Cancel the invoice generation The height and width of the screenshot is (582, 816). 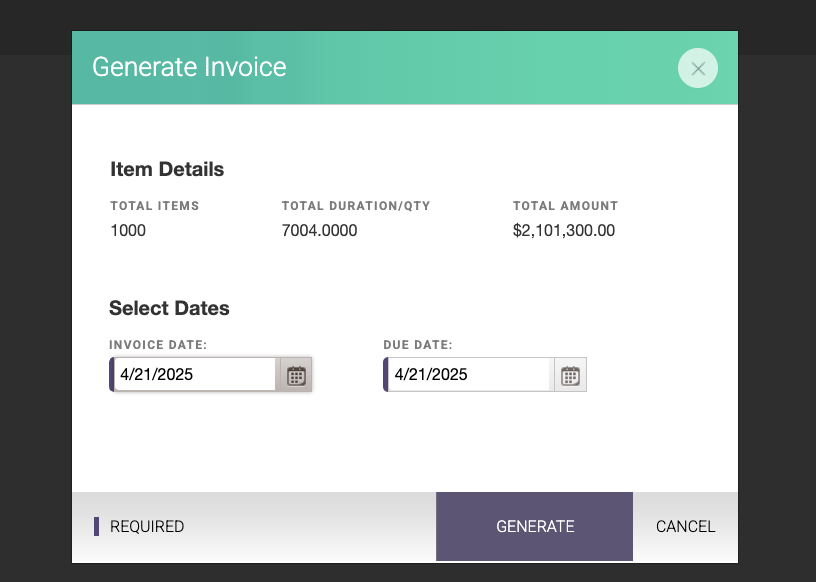click(685, 526)
